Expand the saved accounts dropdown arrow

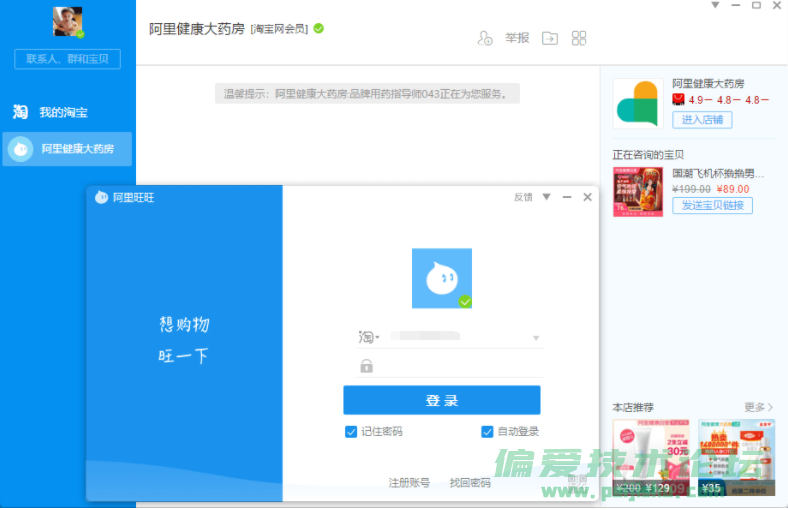point(536,338)
